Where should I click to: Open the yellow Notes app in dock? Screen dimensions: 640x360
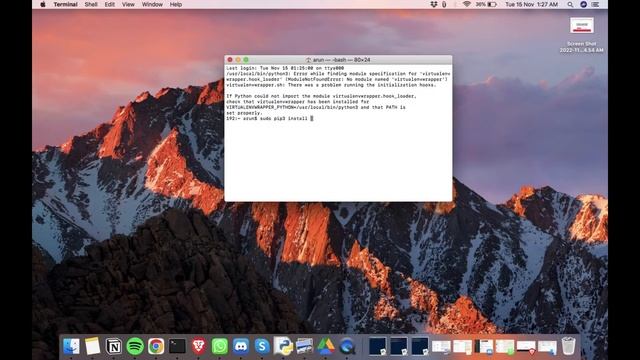[92, 346]
